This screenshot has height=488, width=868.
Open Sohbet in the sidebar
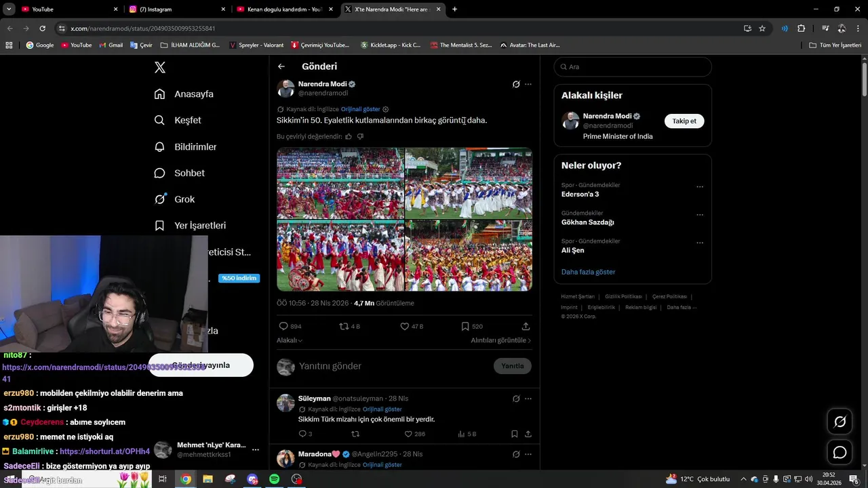pyautogui.click(x=179, y=173)
